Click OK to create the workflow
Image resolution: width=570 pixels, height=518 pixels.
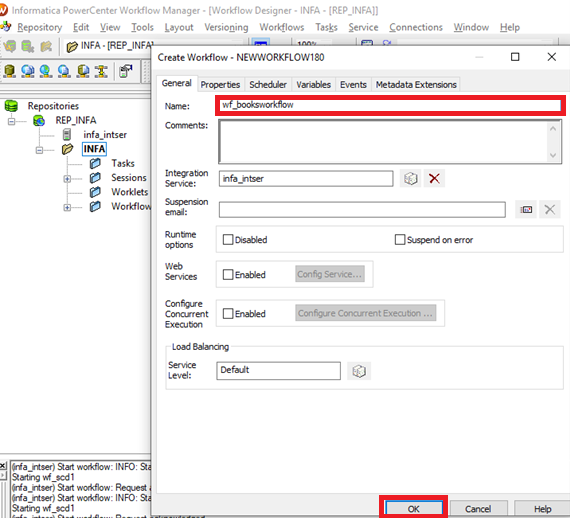414,509
